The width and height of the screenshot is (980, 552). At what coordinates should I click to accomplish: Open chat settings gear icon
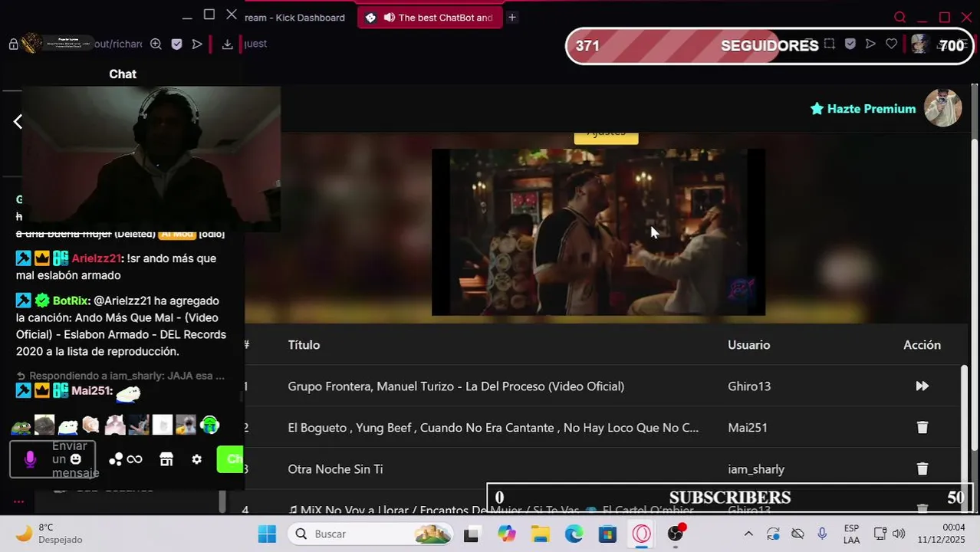pos(197,459)
